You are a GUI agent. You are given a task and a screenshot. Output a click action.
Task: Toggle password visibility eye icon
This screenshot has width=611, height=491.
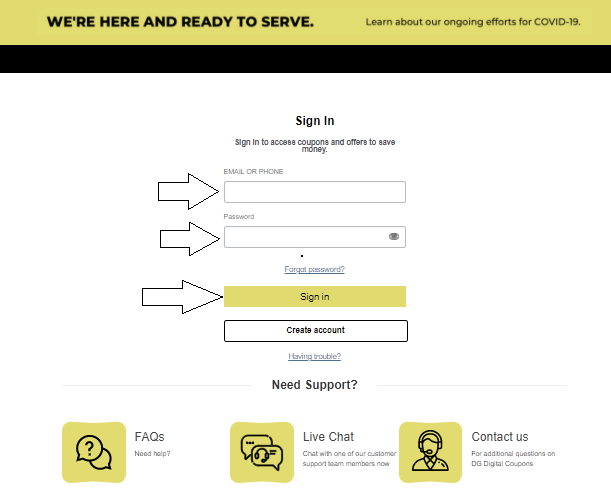tap(394, 237)
